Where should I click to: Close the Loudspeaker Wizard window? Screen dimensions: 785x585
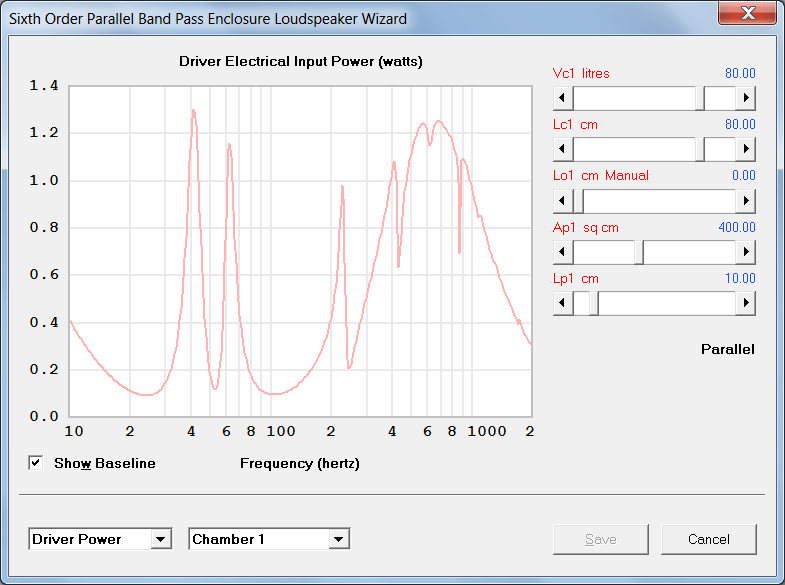click(747, 13)
